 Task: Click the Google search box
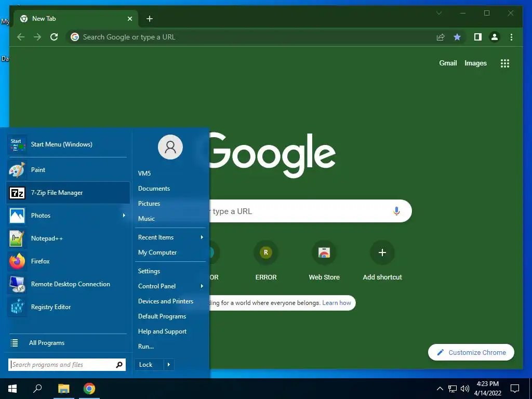coord(310,211)
